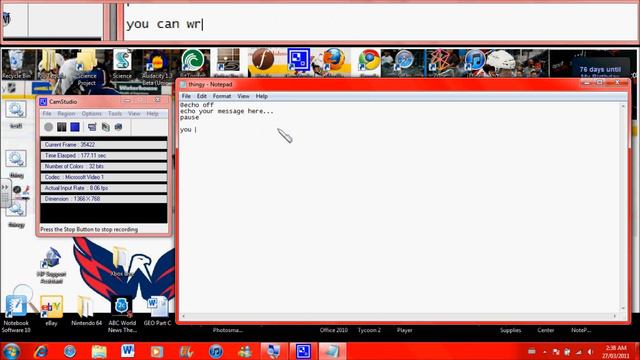Open the Notepad View menu
Viewport: 640px width, 360px height.
[243, 96]
